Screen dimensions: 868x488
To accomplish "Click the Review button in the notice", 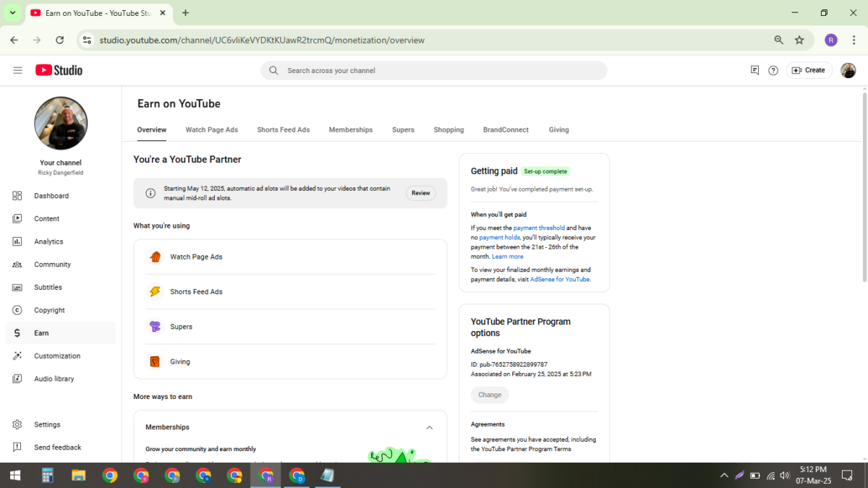I will (421, 193).
